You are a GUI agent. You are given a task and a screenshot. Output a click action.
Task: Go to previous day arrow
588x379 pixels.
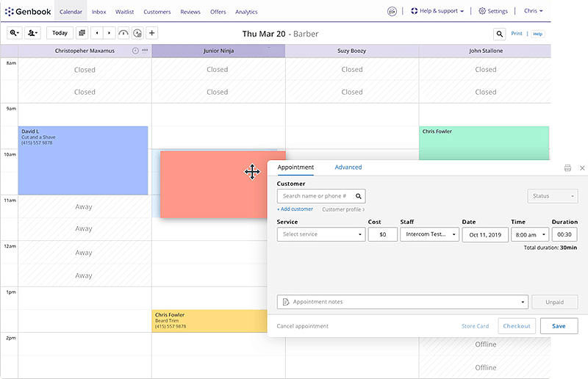97,33
